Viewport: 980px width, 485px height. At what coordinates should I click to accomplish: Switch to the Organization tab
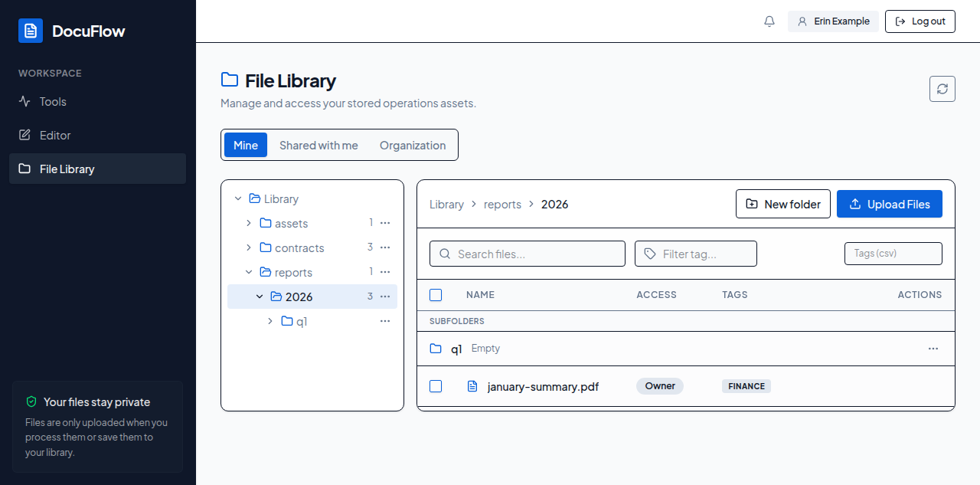click(413, 145)
